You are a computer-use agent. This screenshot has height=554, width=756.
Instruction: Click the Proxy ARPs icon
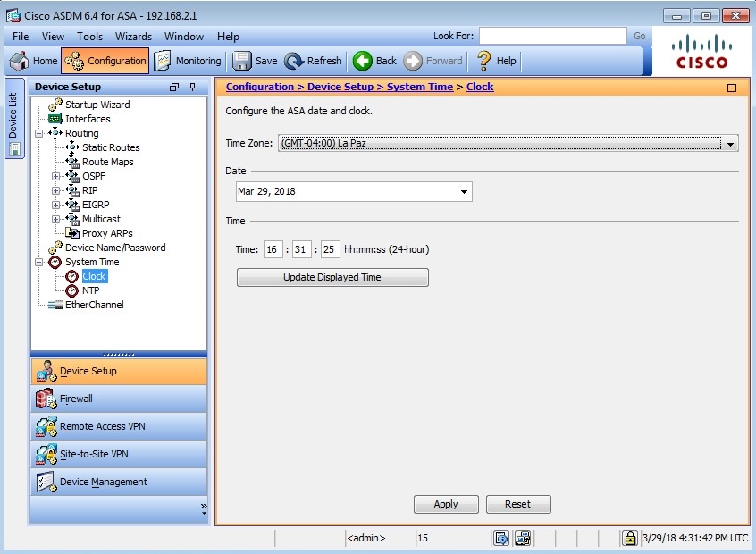(72, 233)
